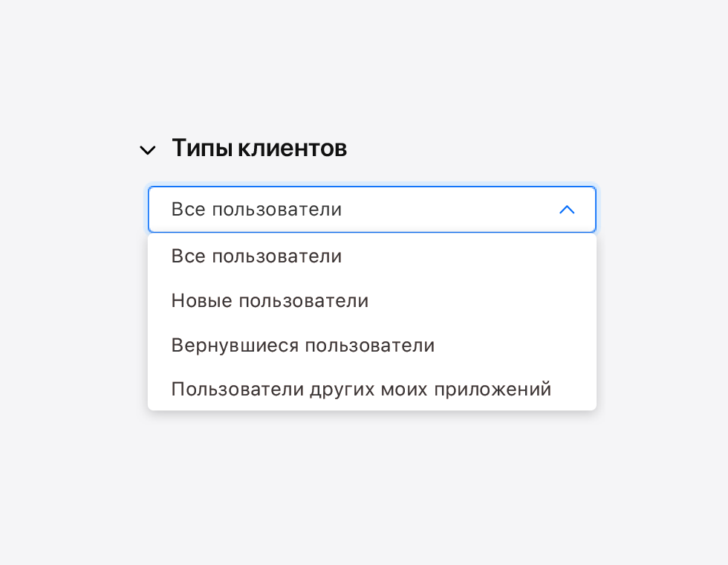Hide the client types section using its arrow
Viewport: 728px width, 565px height.
[148, 150]
